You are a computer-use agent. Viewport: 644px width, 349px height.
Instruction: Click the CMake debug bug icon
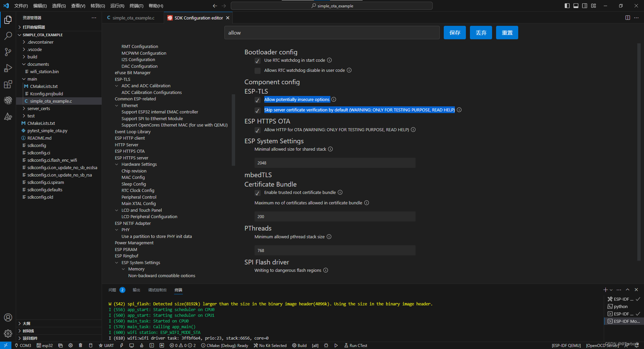pos(326,345)
